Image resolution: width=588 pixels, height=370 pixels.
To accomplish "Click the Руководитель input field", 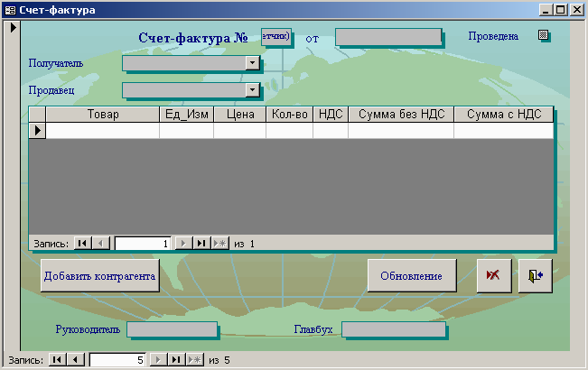I will pos(173,329).
